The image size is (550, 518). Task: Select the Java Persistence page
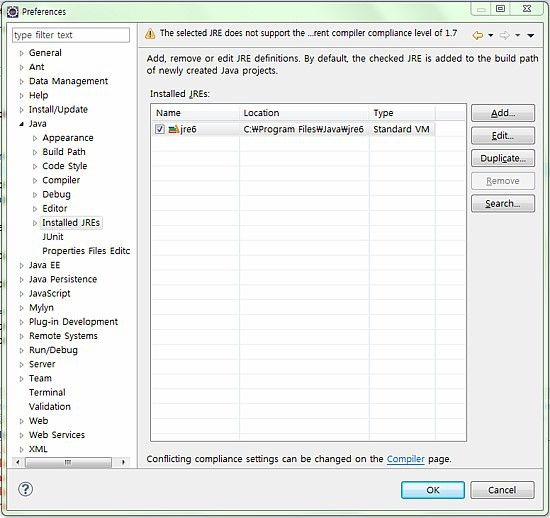(x=63, y=279)
